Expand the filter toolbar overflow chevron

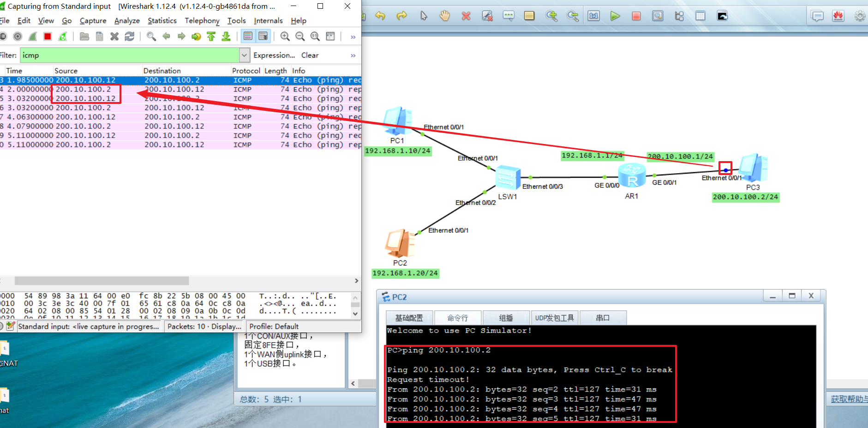353,55
